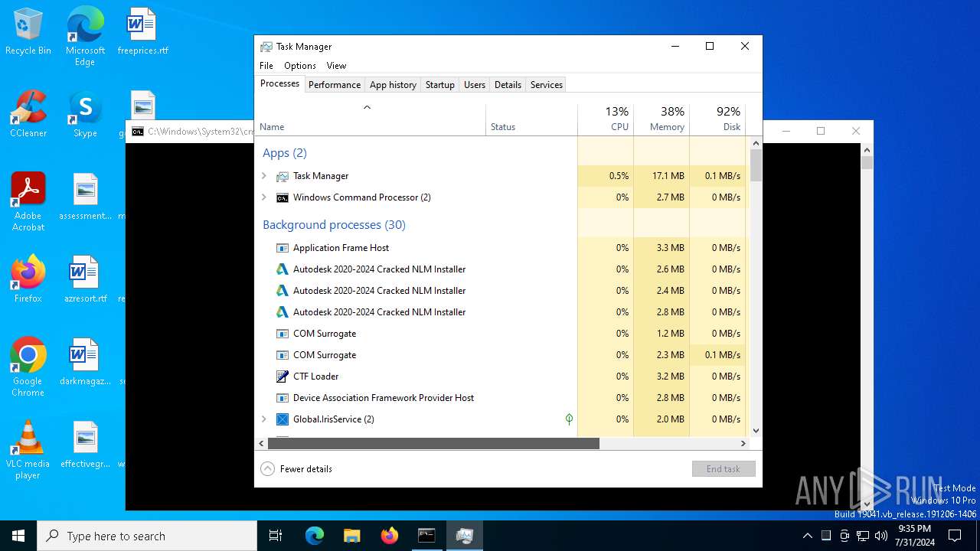Click the End task button
Viewport: 980px width, 551px height.
[724, 469]
